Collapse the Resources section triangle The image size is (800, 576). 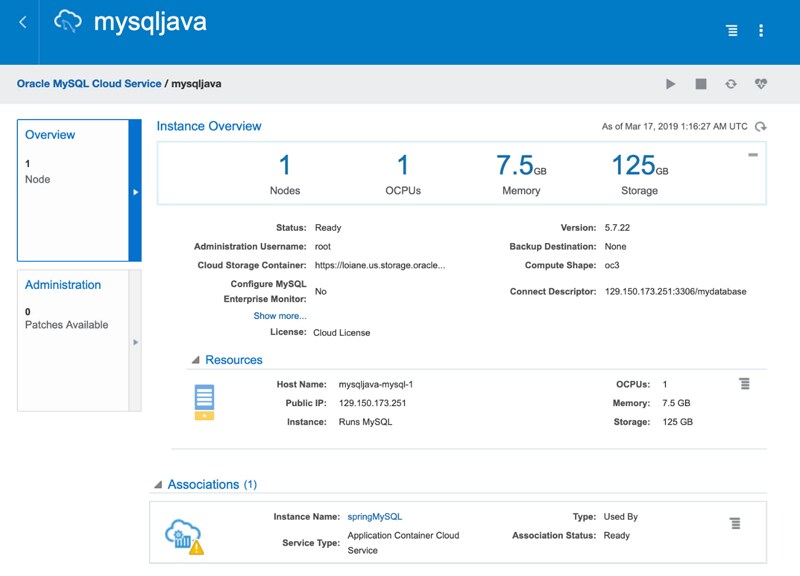click(x=195, y=360)
